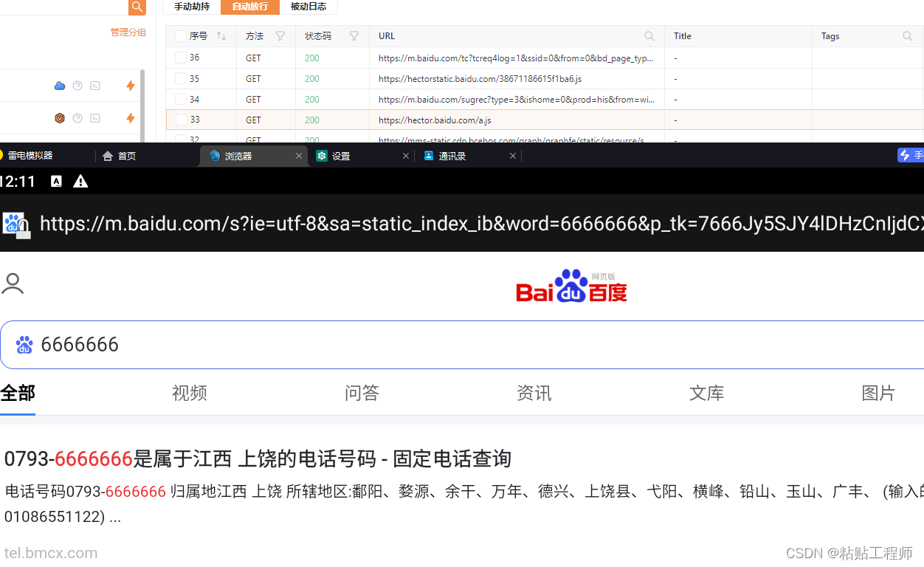Click the blue cloud icon in the sidebar
The width and height of the screenshot is (924, 567).
pos(59,86)
